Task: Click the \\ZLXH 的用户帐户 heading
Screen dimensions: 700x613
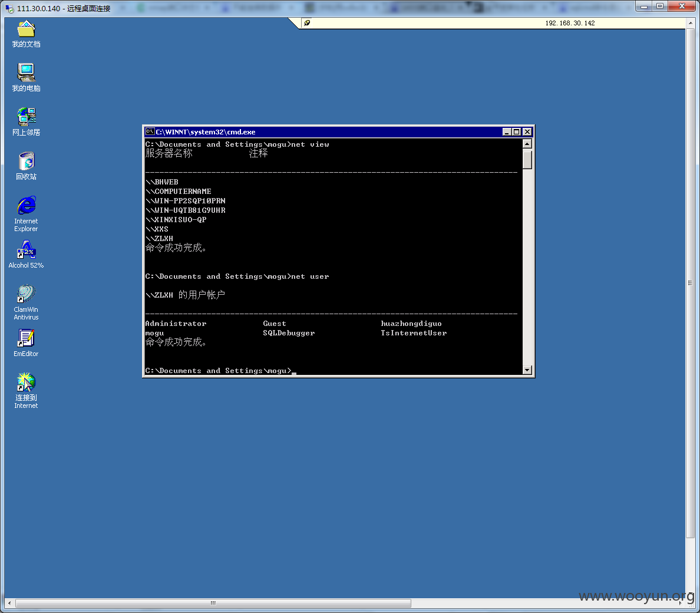Action: (185, 295)
